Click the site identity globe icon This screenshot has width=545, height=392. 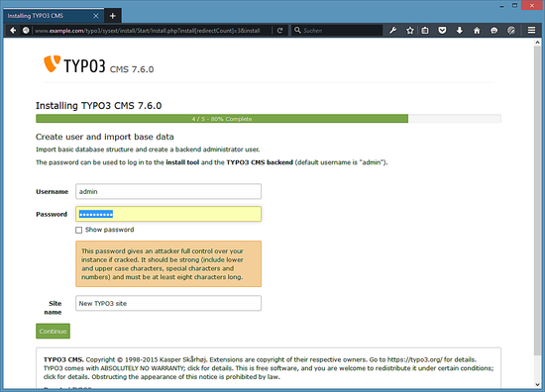pos(26,31)
